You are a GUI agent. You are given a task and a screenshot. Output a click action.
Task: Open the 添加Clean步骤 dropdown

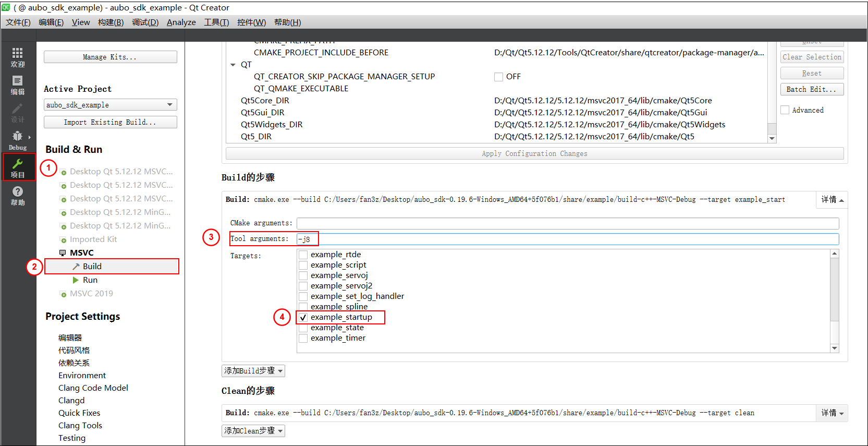coord(253,431)
